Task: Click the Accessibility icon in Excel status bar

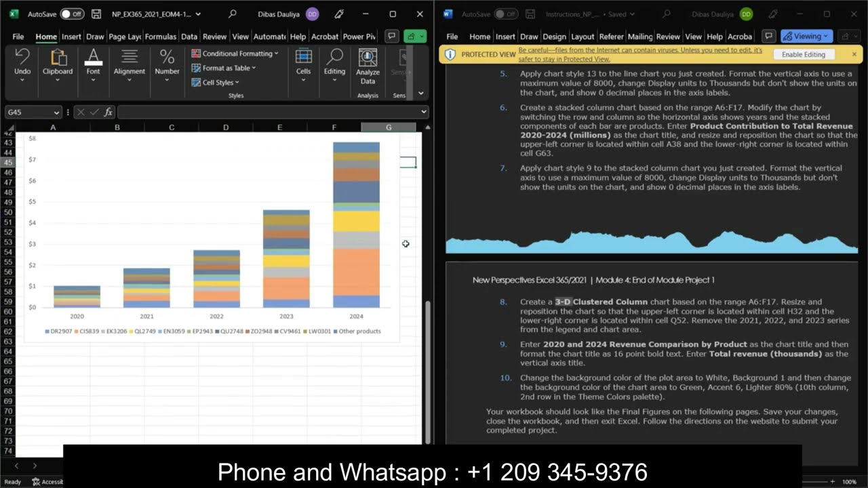Action: click(36, 482)
